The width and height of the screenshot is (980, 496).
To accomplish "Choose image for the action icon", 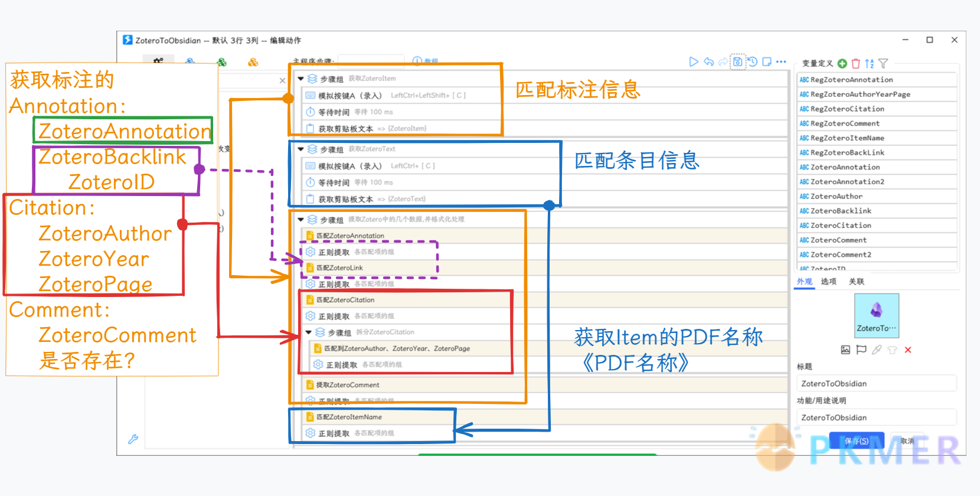I will [845, 350].
